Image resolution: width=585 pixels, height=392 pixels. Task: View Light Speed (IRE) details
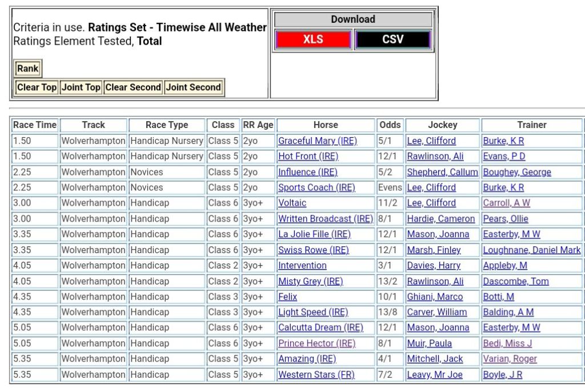312,312
